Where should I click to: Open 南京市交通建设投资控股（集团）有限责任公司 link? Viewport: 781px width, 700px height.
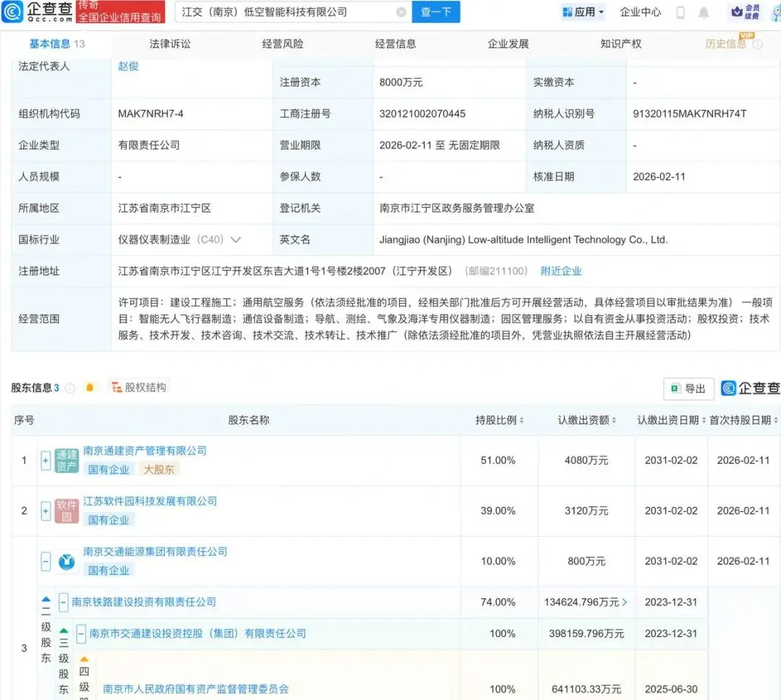point(197,633)
